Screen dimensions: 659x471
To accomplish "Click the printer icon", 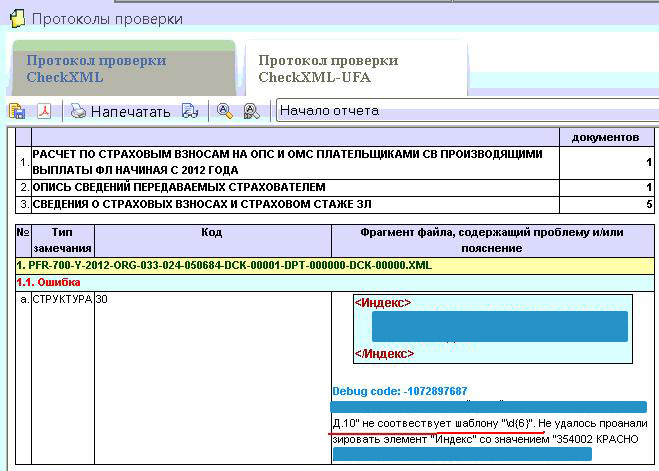I will [78, 111].
